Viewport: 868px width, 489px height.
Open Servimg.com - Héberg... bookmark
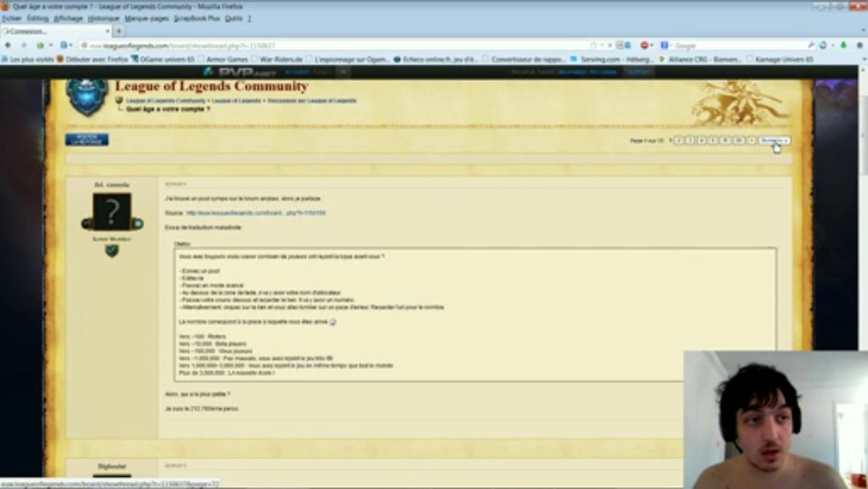(613, 60)
